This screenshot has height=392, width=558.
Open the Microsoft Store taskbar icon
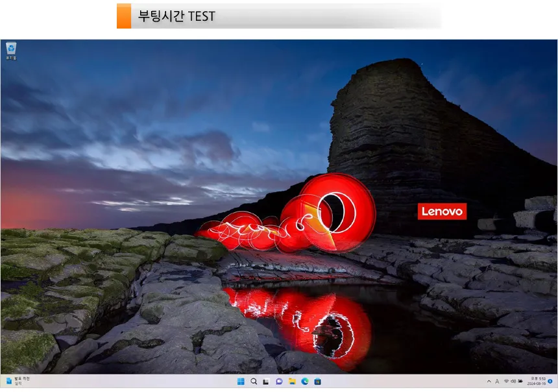[317, 382]
